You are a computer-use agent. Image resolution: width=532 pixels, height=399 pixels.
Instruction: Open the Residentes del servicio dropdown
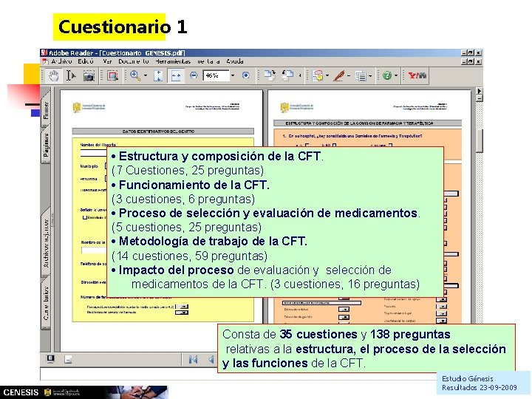(x=183, y=312)
